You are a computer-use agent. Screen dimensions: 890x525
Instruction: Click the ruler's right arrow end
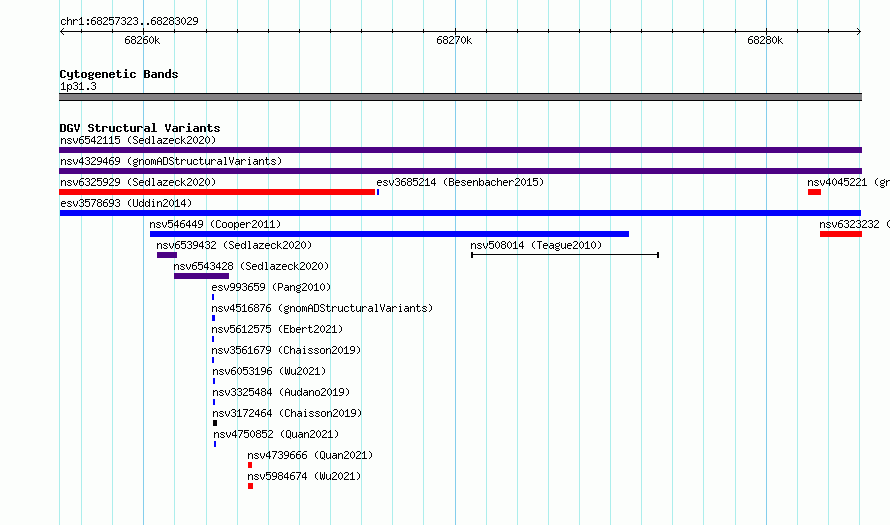click(x=859, y=32)
